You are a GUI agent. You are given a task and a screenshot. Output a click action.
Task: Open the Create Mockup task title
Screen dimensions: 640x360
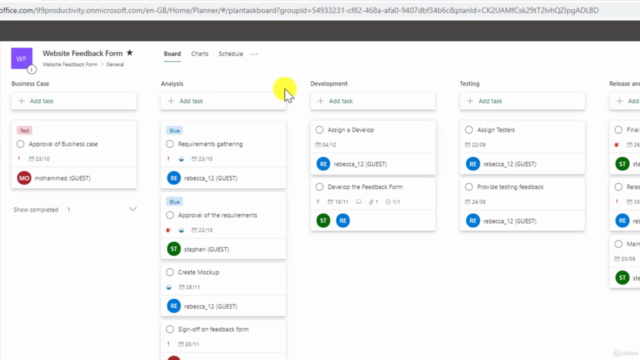coord(198,272)
